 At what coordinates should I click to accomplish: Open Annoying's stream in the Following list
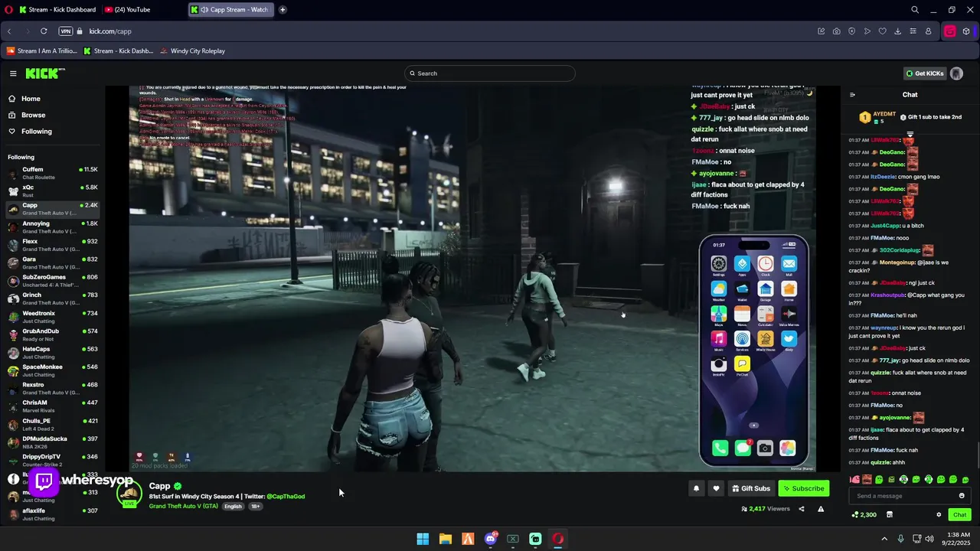point(53,227)
